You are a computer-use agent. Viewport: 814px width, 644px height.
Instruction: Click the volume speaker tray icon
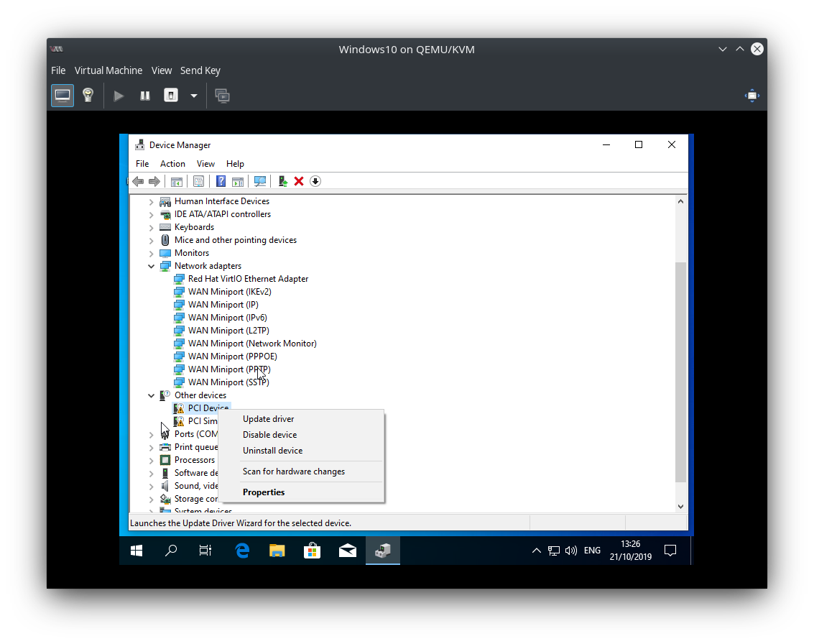point(571,551)
